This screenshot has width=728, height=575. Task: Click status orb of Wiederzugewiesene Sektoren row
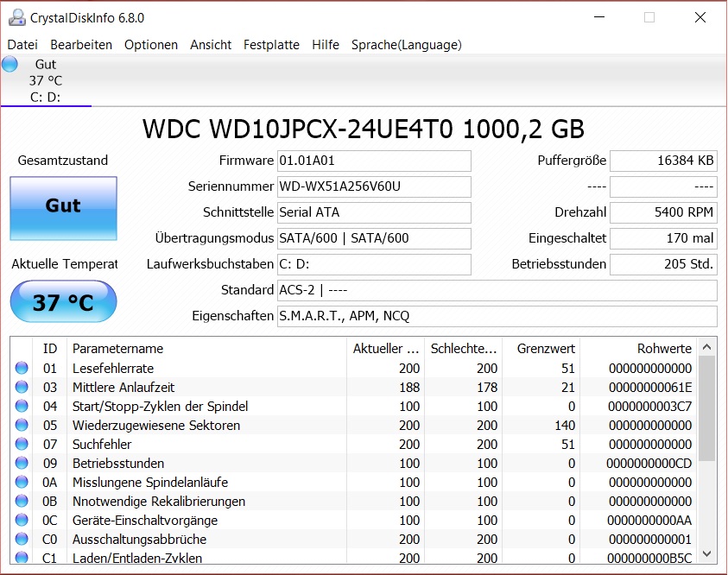pyautogui.click(x=22, y=425)
